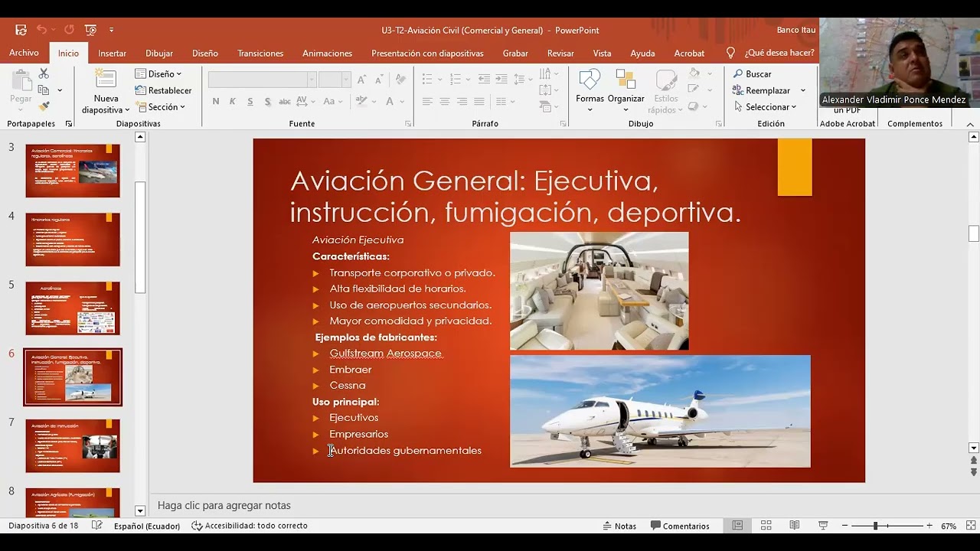The width and height of the screenshot is (980, 551).
Task: Click Accesibilidad: todo correcto status
Action: [250, 526]
